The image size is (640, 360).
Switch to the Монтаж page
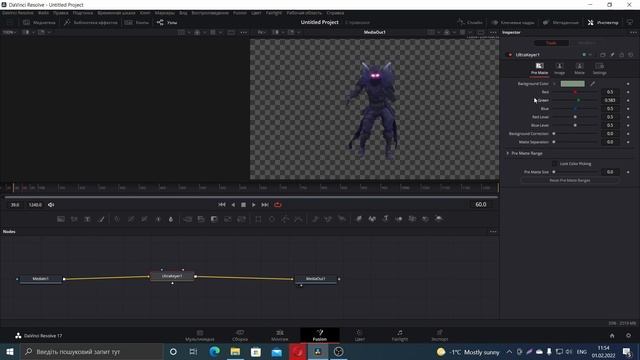[x=280, y=336]
